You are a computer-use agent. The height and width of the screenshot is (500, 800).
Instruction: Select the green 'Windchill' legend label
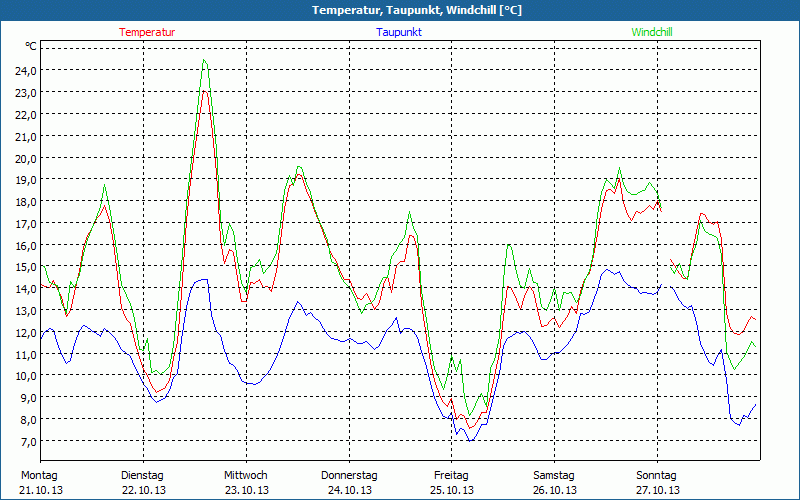point(652,32)
